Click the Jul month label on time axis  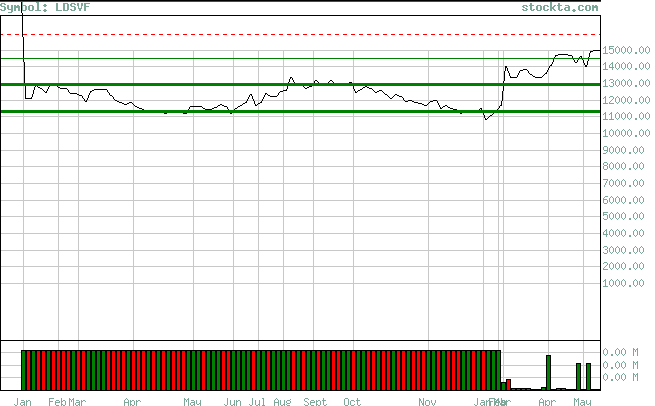257,401
